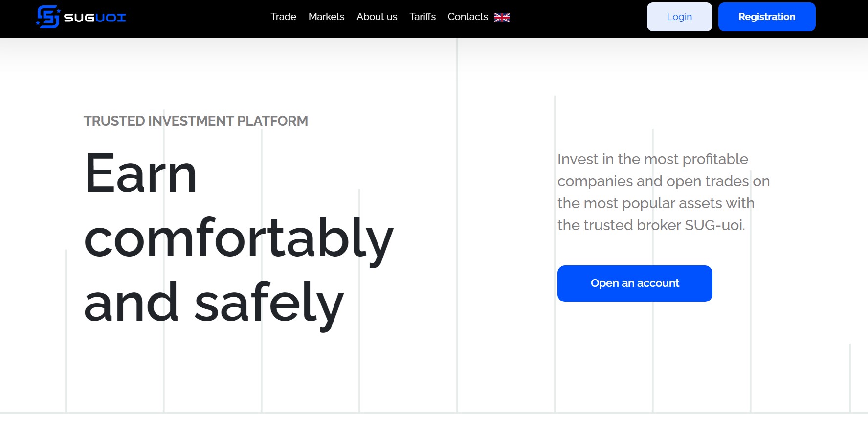Viewport: 868px width, 430px height.
Task: Click the line 'the most popular assets with'
Action: point(656,203)
